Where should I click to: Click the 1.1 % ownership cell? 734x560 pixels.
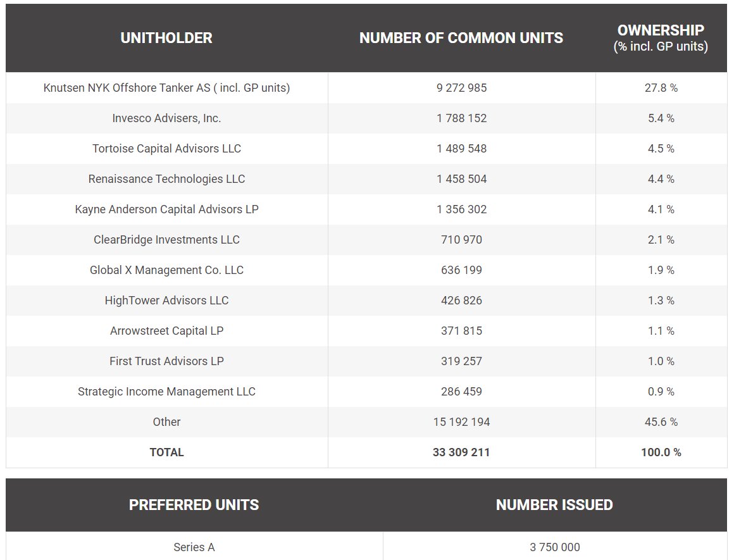(x=661, y=331)
